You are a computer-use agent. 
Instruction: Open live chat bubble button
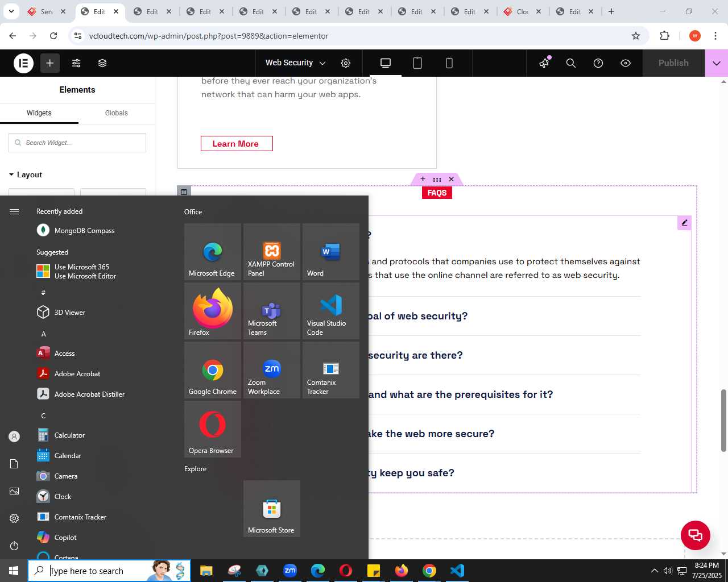[x=696, y=535]
